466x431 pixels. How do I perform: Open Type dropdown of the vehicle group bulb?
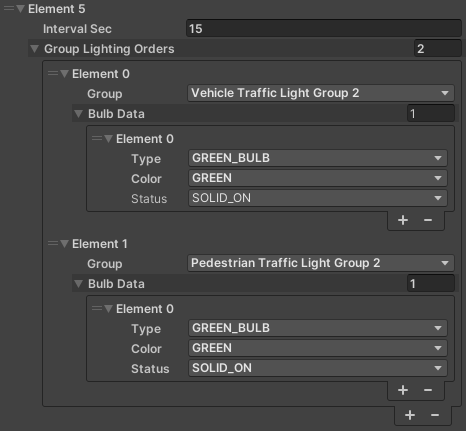[318, 158]
